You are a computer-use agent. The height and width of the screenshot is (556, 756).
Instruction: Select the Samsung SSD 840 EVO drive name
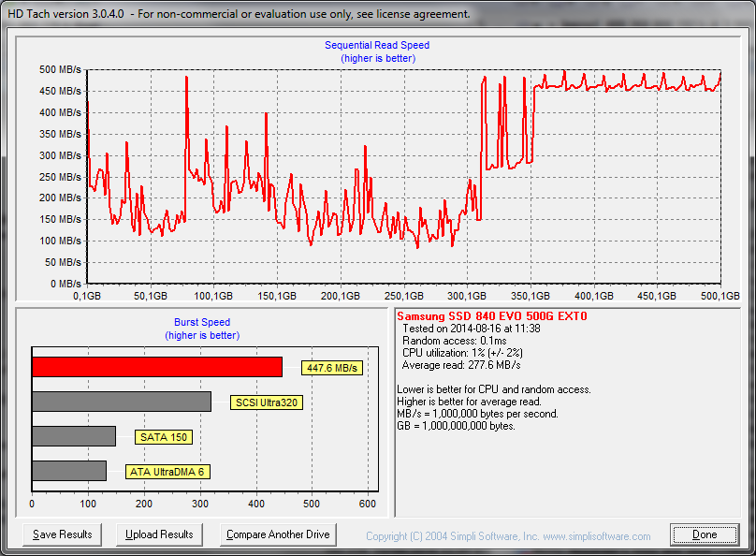491,316
